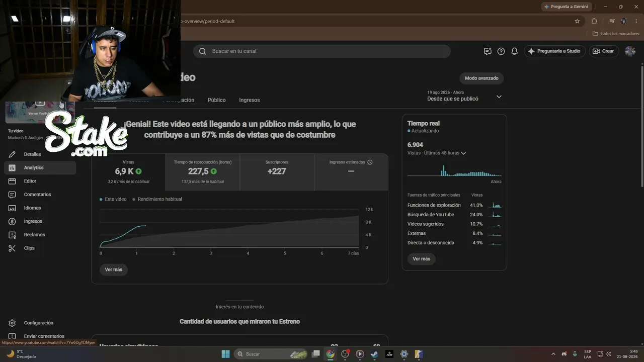Open the Chrome profile avatar in toolbar
Viewport: 644px width, 362px height.
point(624,21)
